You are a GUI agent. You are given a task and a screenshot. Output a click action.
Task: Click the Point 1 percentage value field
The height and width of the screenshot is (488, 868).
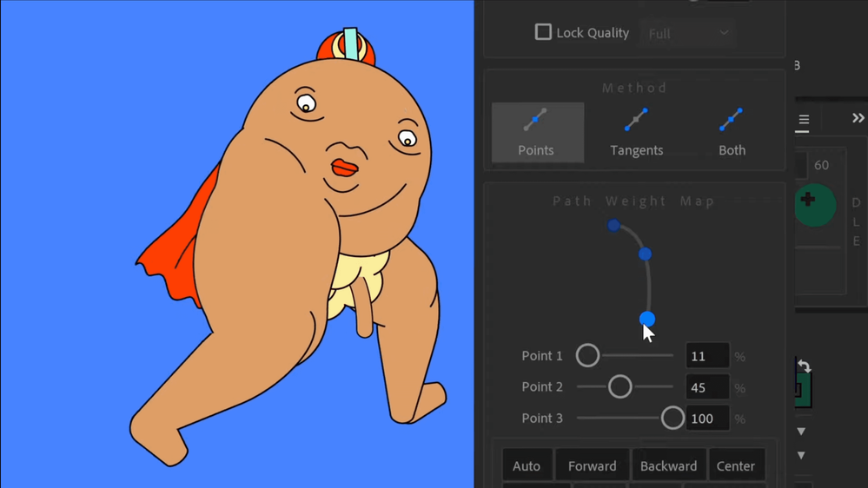707,356
